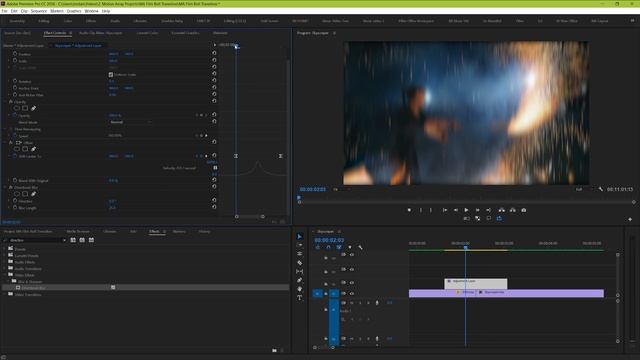
Task: Expand the Presets folder in Effects
Action: tap(5, 249)
